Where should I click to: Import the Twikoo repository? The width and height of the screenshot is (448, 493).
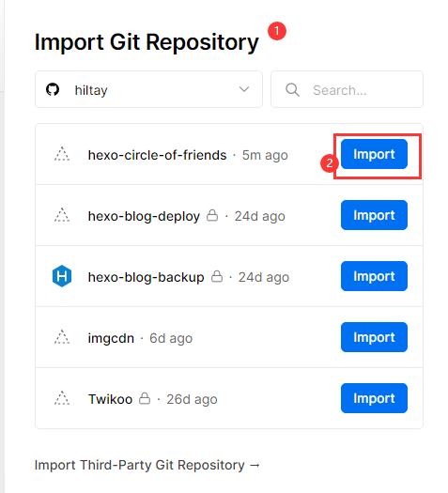click(x=374, y=398)
